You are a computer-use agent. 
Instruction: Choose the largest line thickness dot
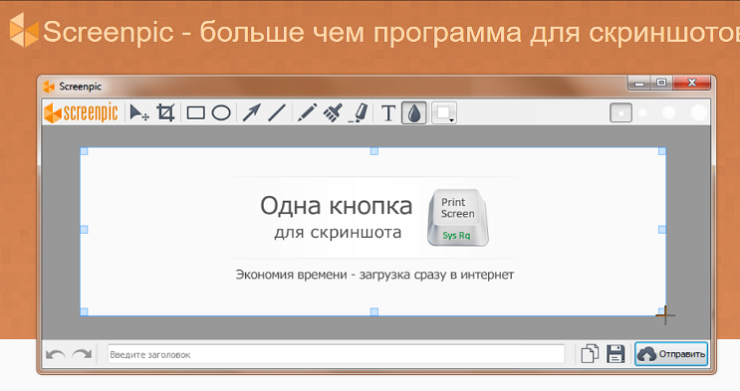[x=699, y=113]
